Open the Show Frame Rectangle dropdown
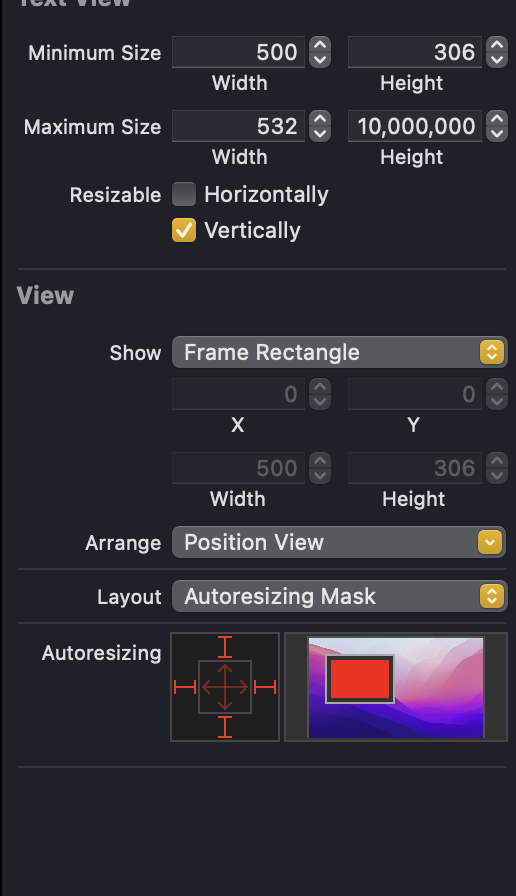The width and height of the screenshot is (516, 896). coord(339,352)
